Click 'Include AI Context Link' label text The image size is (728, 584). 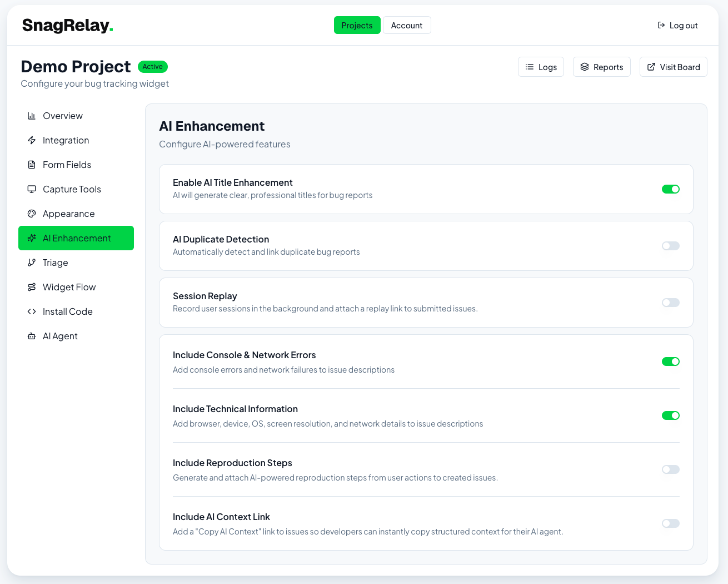point(221,517)
